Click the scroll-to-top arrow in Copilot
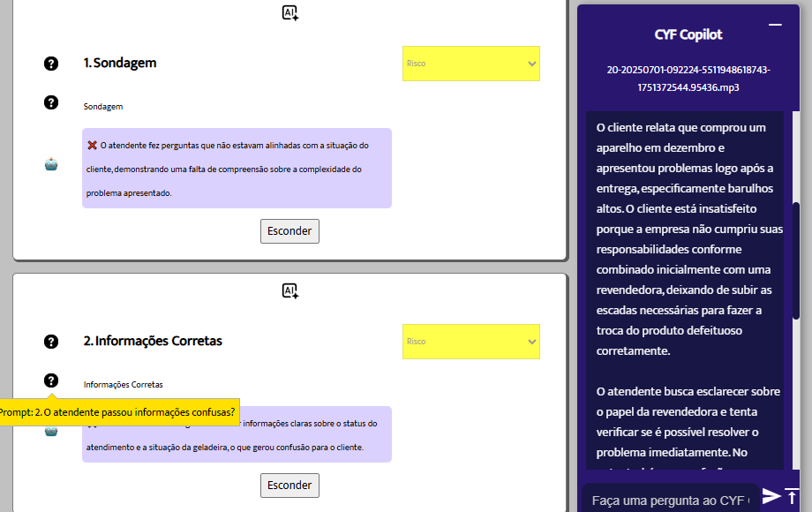Viewport: 812px width, 512px height. [x=792, y=496]
